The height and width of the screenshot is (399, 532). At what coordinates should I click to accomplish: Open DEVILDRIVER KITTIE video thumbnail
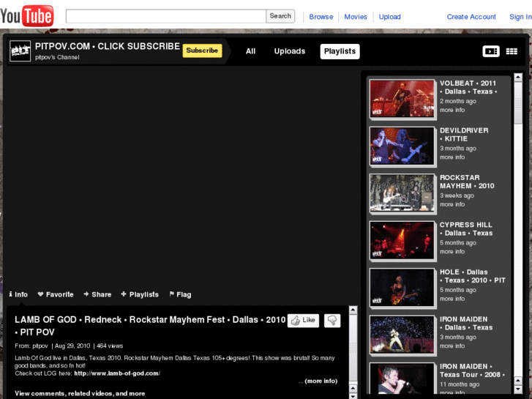click(x=402, y=146)
